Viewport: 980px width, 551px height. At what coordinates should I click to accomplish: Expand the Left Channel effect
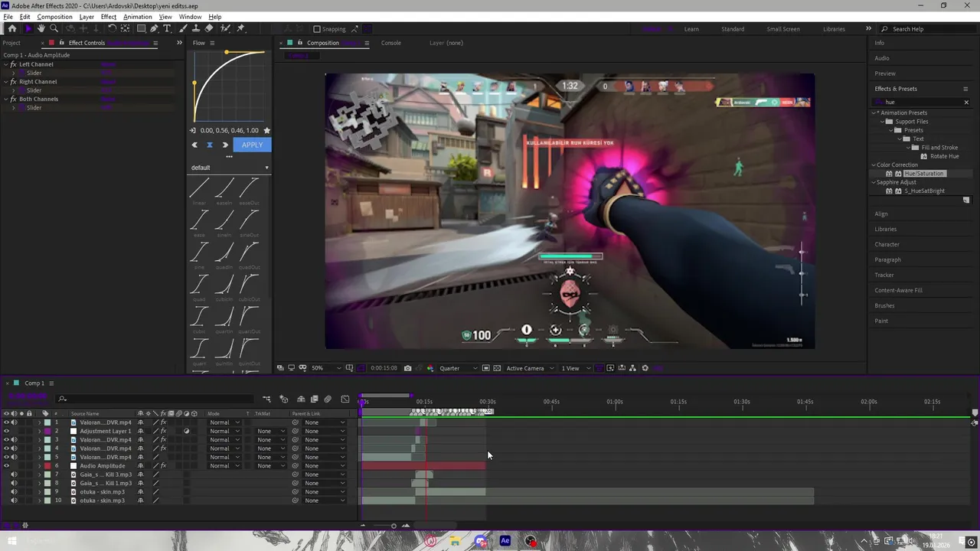pos(5,64)
